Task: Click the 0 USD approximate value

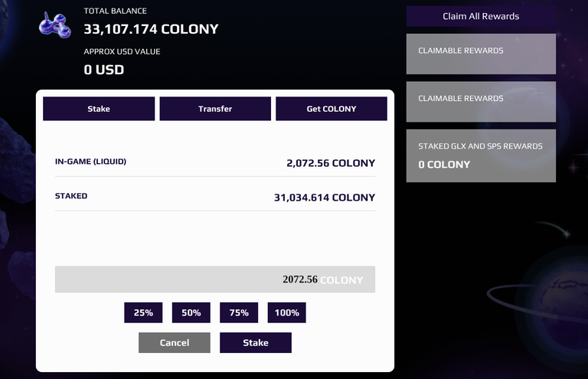Action: point(104,70)
